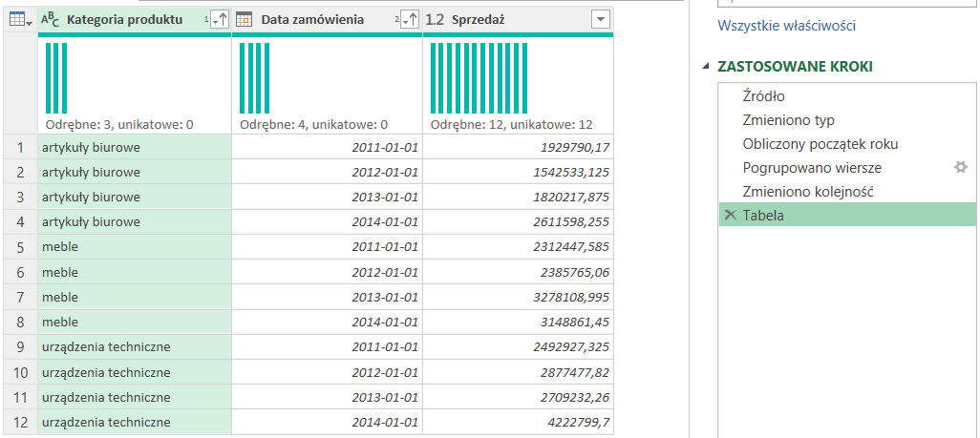Open the table menu icon in grid corner
980x438 pixels.
(19, 20)
